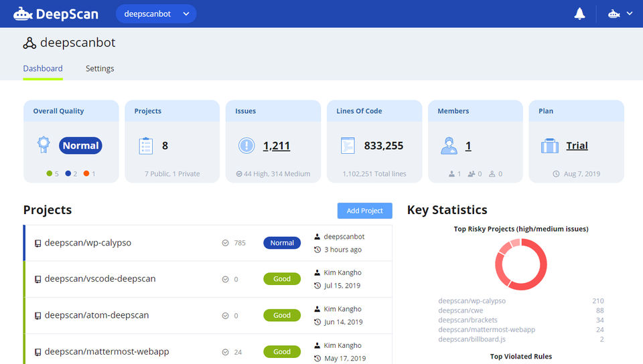The height and width of the screenshot is (364, 643).
Task: Click the history icon beside Jun 14, 2019
Action: pos(317,322)
